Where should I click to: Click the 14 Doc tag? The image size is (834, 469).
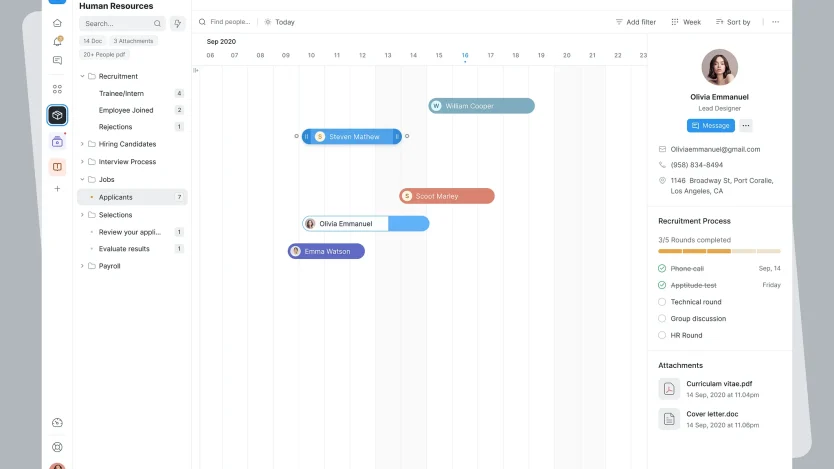point(93,41)
